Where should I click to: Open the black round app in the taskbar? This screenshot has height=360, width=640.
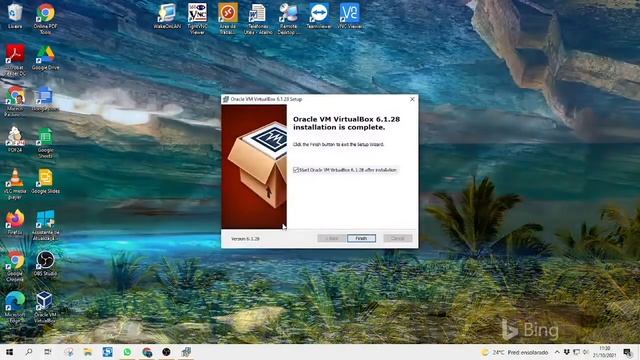click(166, 352)
